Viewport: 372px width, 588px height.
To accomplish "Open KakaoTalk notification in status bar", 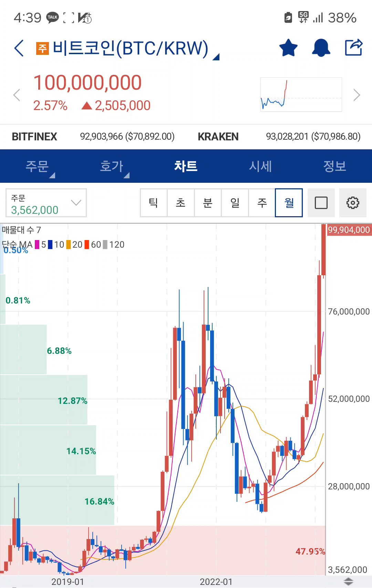I will [x=53, y=17].
